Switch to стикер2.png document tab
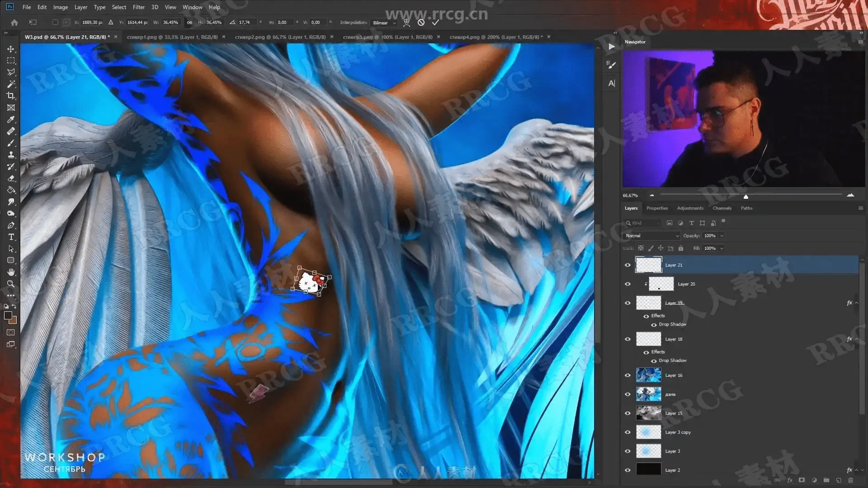This screenshot has width=868, height=488. pyautogui.click(x=280, y=37)
